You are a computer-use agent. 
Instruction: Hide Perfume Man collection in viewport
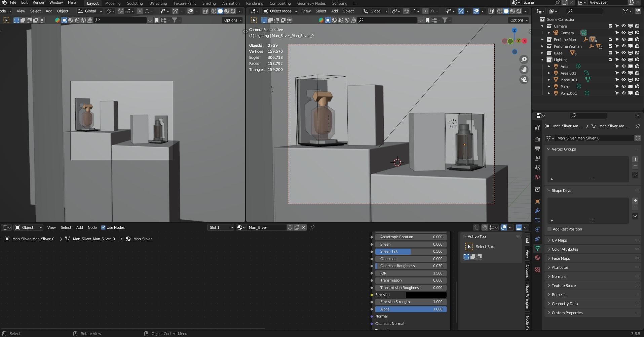[x=623, y=40]
